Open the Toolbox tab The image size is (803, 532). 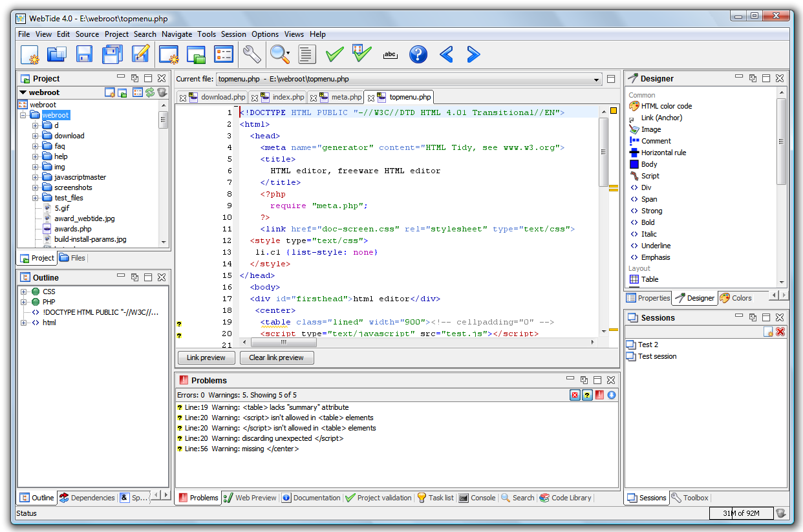[690, 498]
